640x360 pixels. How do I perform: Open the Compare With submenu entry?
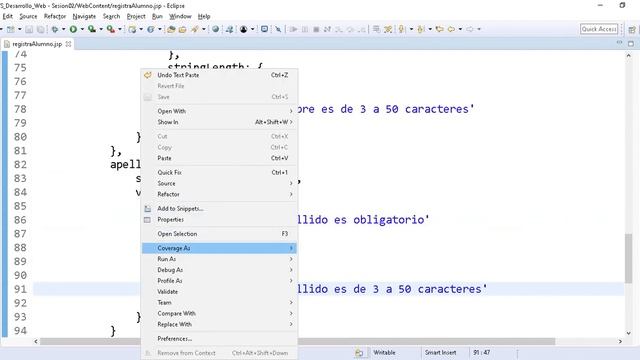click(220, 313)
